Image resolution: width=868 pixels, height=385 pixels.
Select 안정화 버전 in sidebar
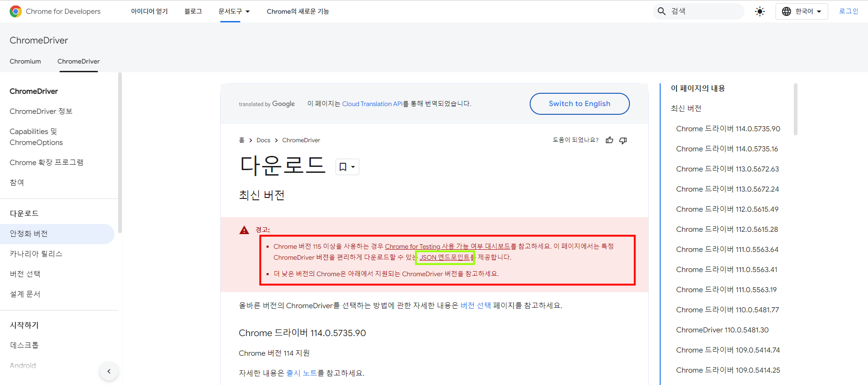[x=57, y=234]
